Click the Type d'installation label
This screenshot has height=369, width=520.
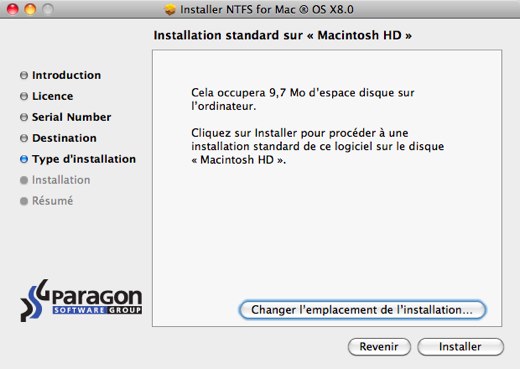[x=84, y=159]
